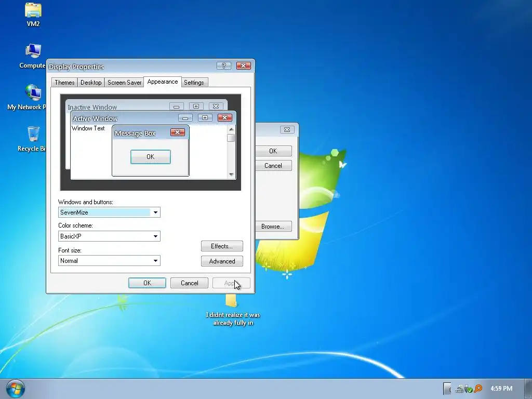Click the preview scrollbar down arrow
This screenshot has width=532, height=399.
231,175
